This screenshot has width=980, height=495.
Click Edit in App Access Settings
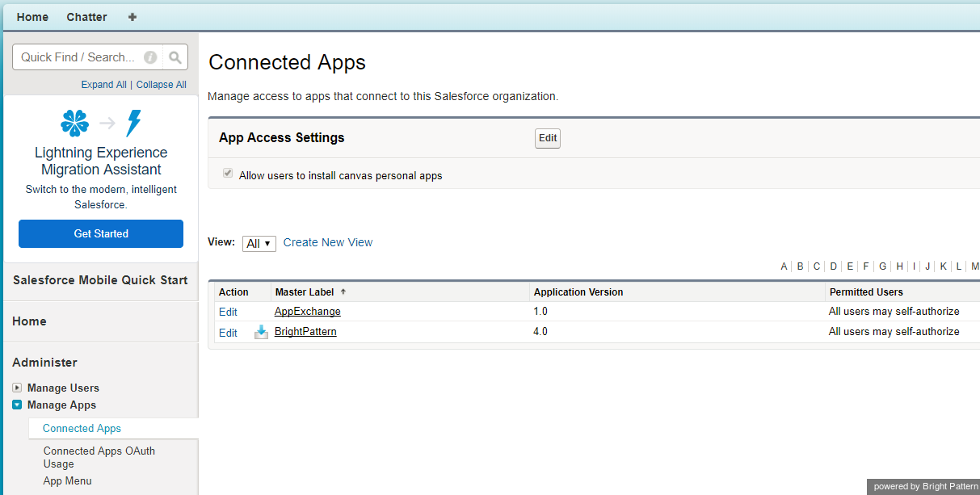pyautogui.click(x=548, y=138)
